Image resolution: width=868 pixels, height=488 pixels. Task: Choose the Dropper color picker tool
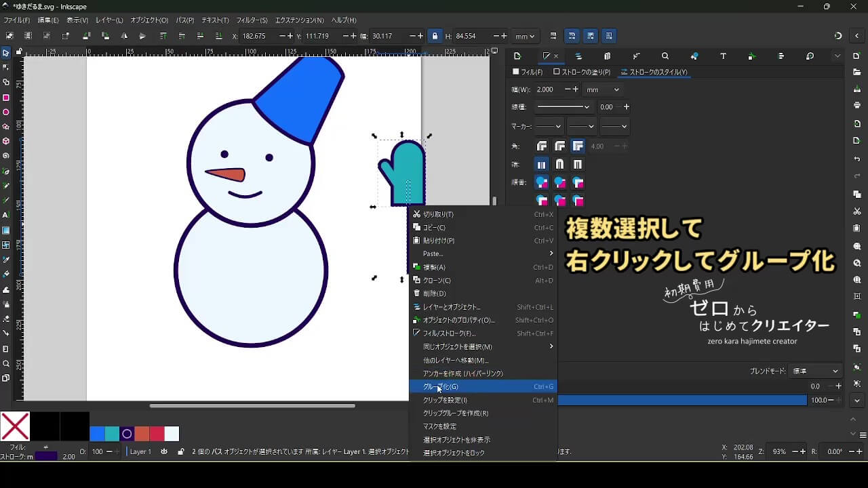pyautogui.click(x=6, y=260)
